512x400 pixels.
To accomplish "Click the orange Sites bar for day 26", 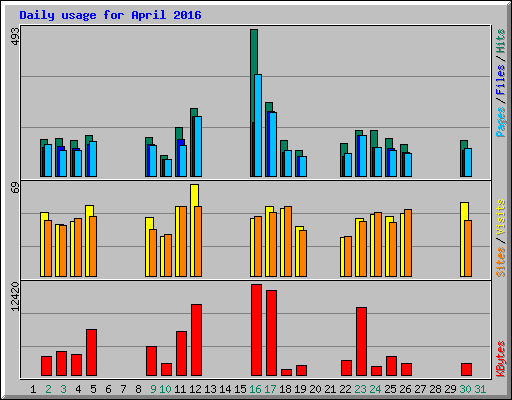I will point(408,243).
